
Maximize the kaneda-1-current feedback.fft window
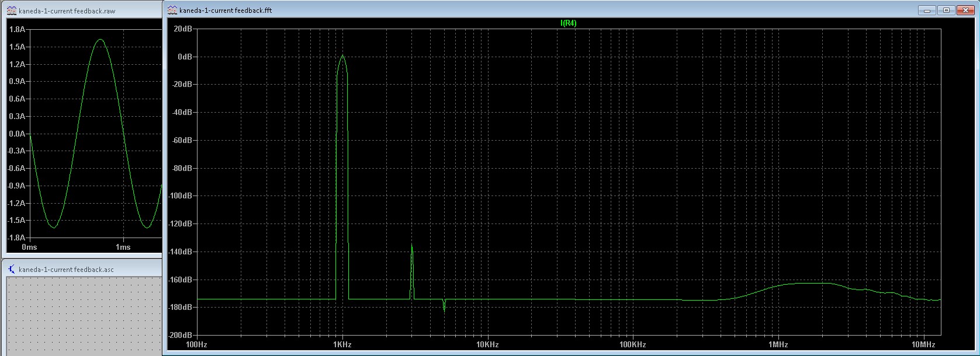(947, 10)
